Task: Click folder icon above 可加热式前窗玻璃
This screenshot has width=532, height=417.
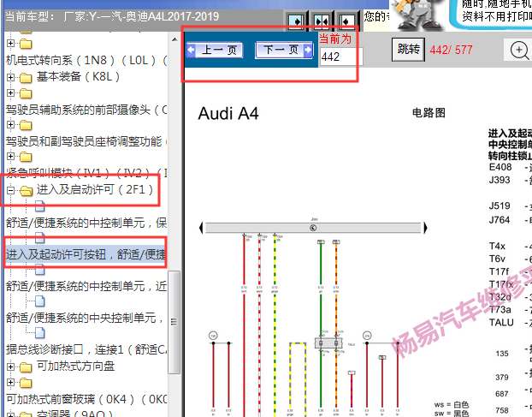Action: pos(26,383)
